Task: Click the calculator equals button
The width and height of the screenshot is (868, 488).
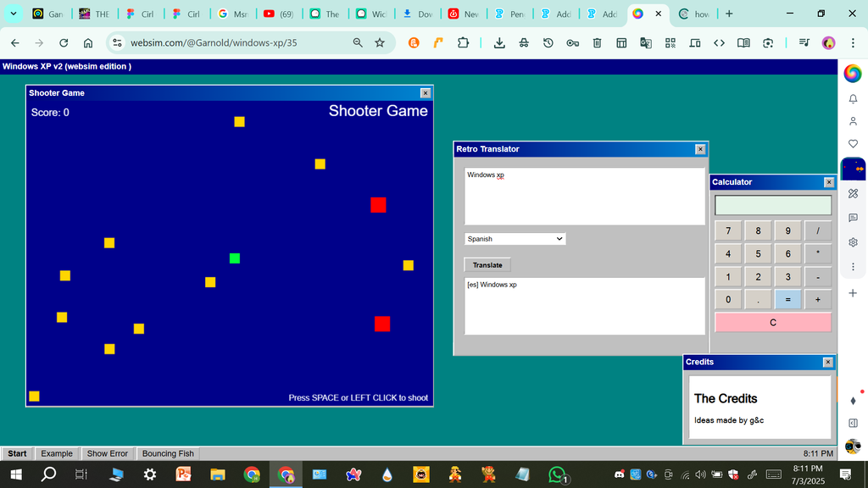Action: point(787,299)
